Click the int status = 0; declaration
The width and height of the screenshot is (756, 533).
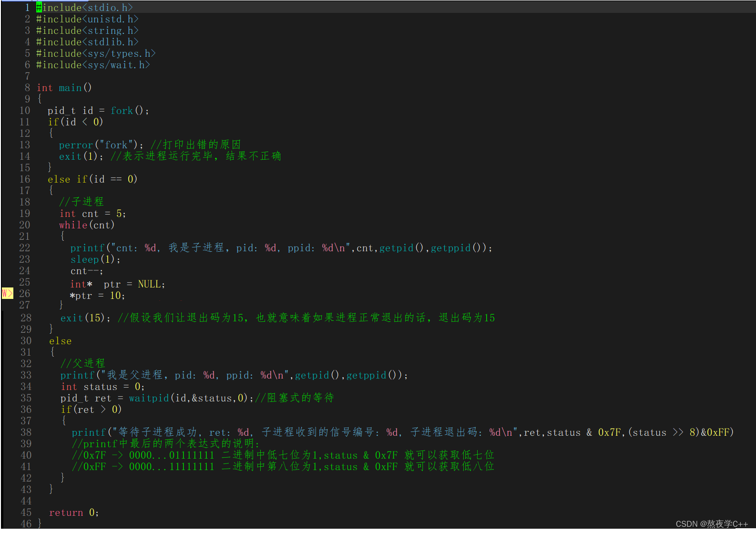pos(103,387)
